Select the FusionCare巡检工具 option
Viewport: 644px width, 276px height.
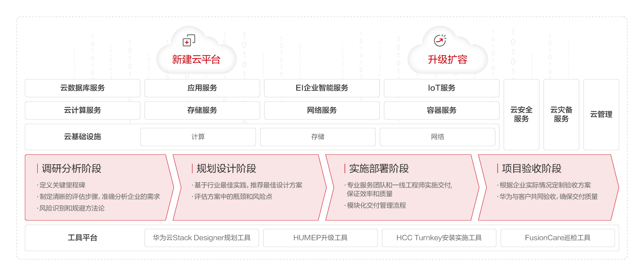[x=558, y=238]
